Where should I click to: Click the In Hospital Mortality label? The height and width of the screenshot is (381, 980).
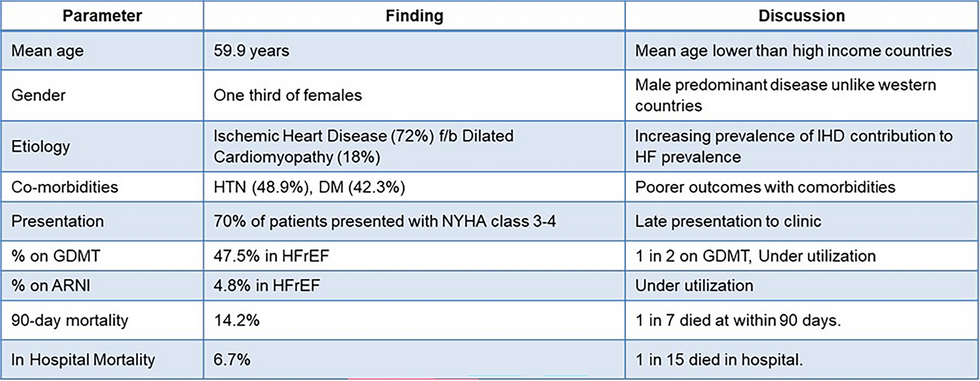tap(83, 359)
